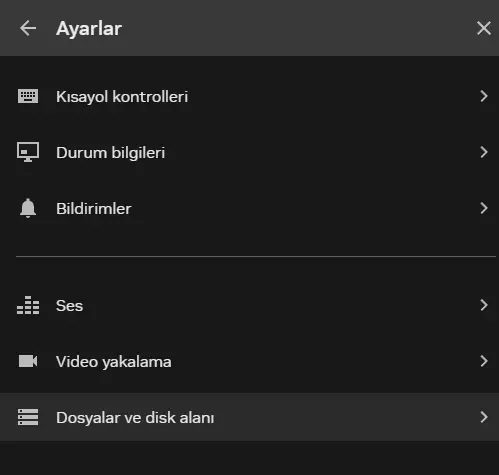Click the back arrow next to Ayarlar
499x475 pixels.
(x=28, y=28)
